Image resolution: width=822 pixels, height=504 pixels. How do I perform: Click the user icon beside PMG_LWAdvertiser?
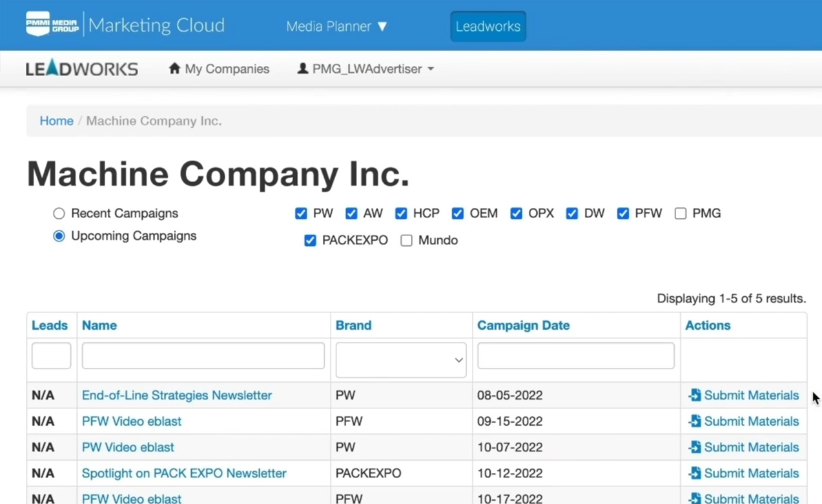(302, 68)
